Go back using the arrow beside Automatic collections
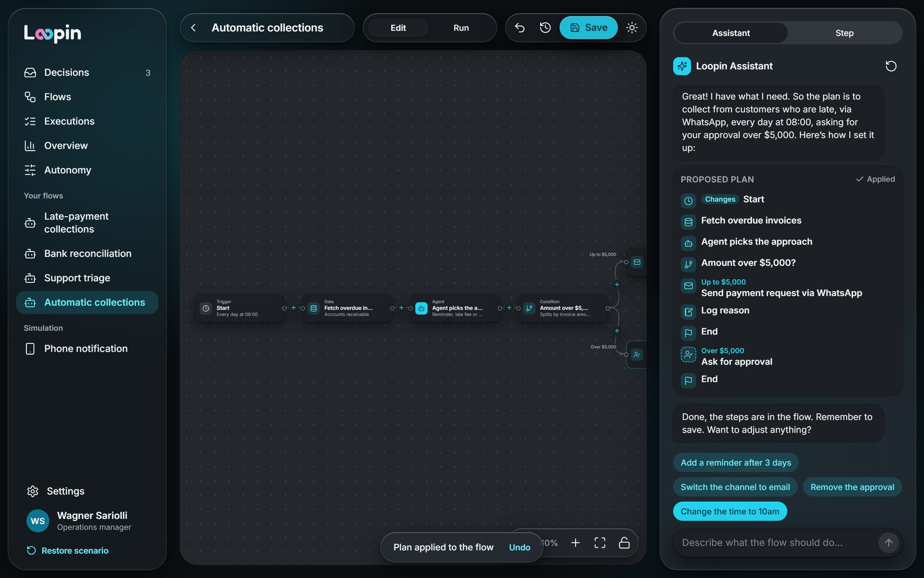Viewport: 924px width, 578px height. [x=193, y=28]
